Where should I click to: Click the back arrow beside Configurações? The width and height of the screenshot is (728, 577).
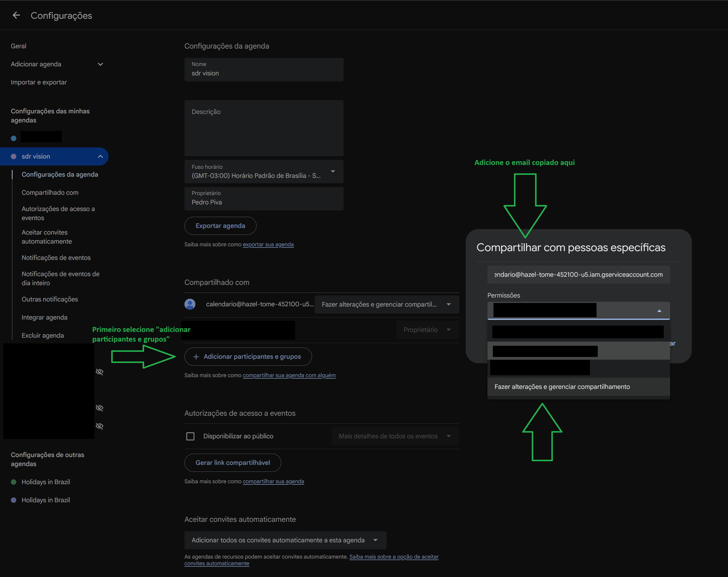click(x=16, y=15)
